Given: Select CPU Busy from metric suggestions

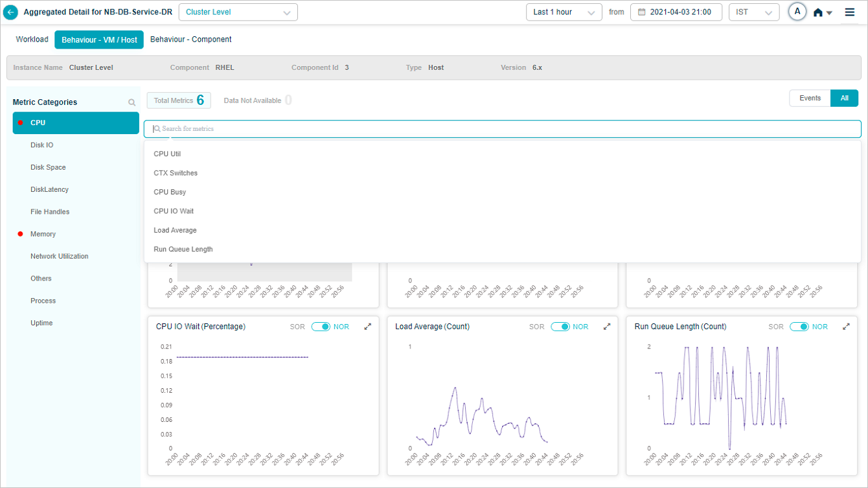Looking at the screenshot, I should click(170, 192).
